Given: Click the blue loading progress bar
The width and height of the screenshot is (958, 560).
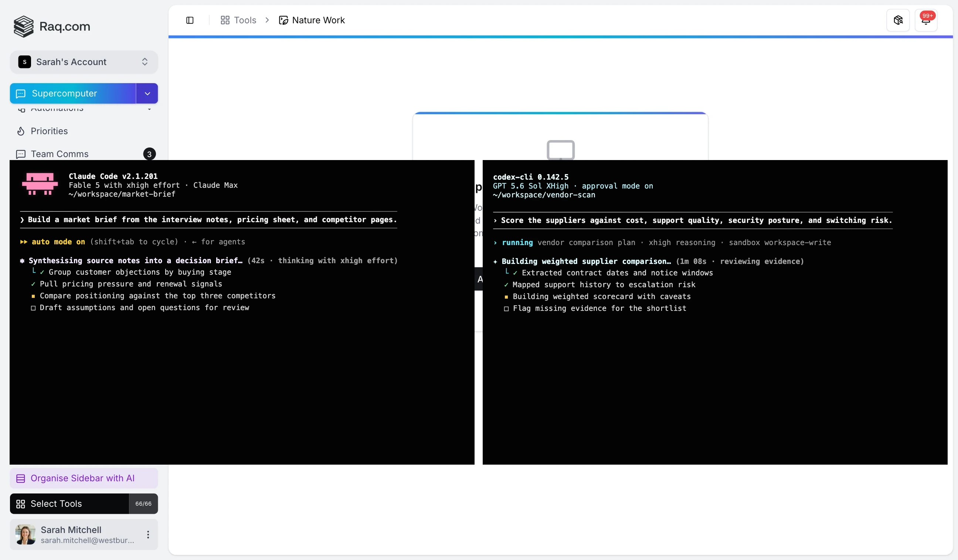Looking at the screenshot, I should coord(560,37).
